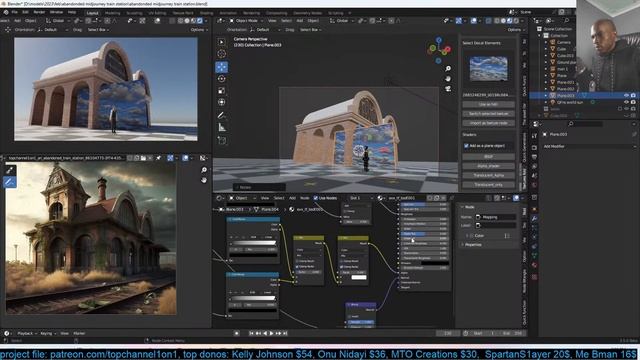Click the BSDF shader button
Image resolution: width=640 pixels, height=360 pixels.
(x=489, y=156)
